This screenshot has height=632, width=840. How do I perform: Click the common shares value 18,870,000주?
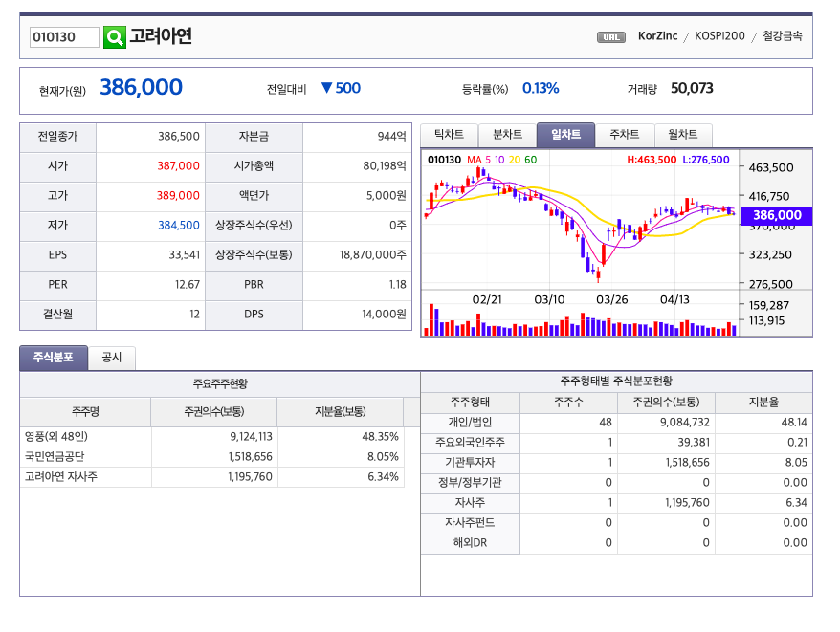click(373, 255)
